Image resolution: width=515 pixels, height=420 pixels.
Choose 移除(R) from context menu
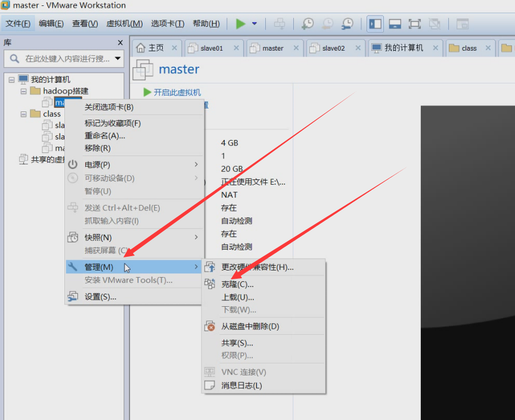pos(135,148)
